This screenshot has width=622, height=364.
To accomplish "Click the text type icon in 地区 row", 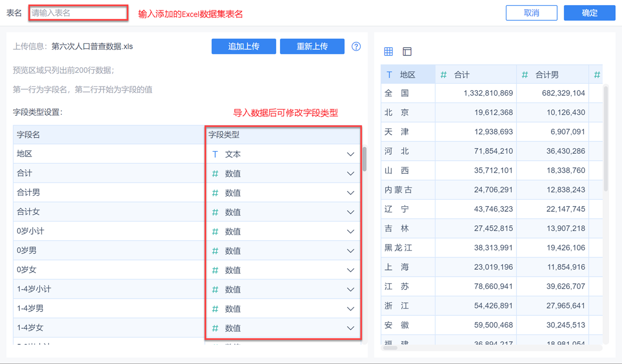I will pyautogui.click(x=215, y=154).
